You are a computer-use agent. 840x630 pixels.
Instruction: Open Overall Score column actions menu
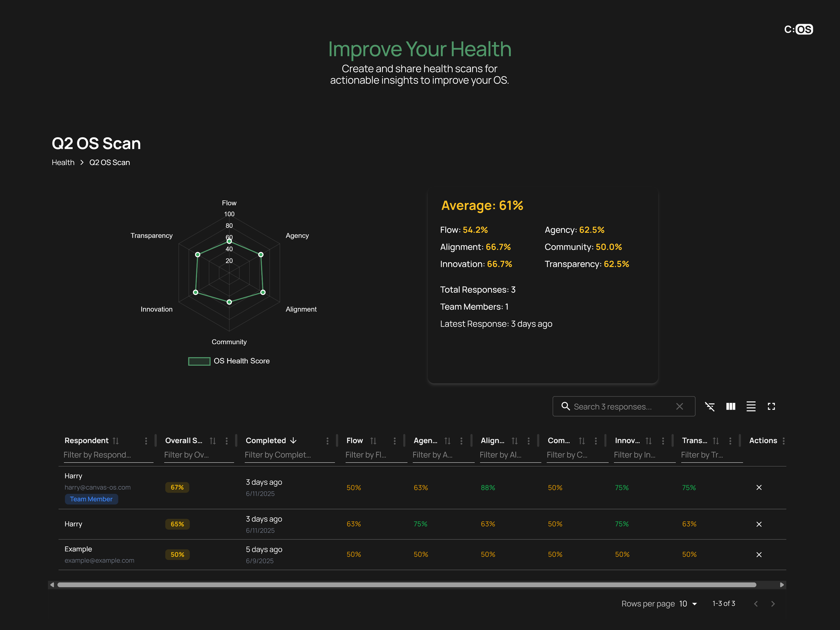227,441
